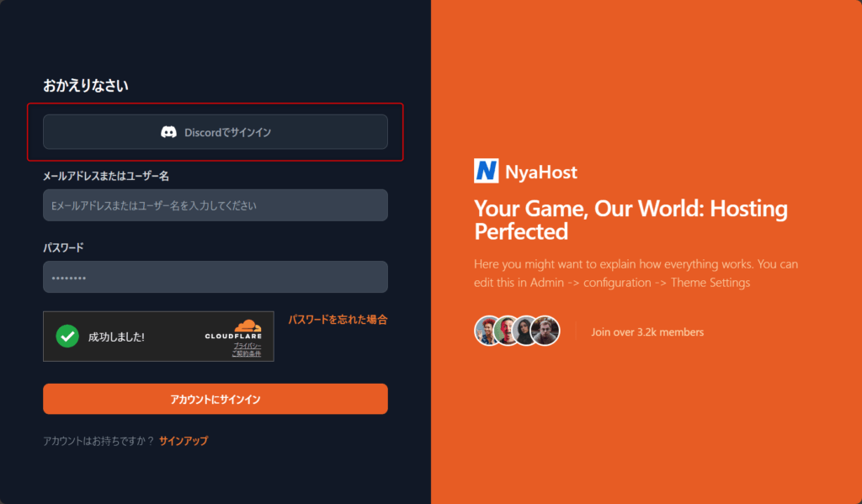Open Cloudflare's ご契約条件 link

click(246, 354)
